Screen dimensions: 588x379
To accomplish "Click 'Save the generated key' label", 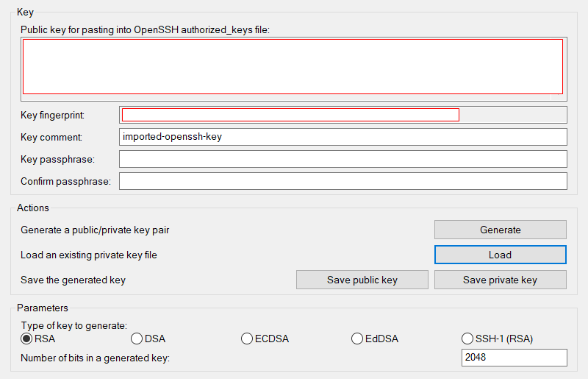I will tap(73, 280).
